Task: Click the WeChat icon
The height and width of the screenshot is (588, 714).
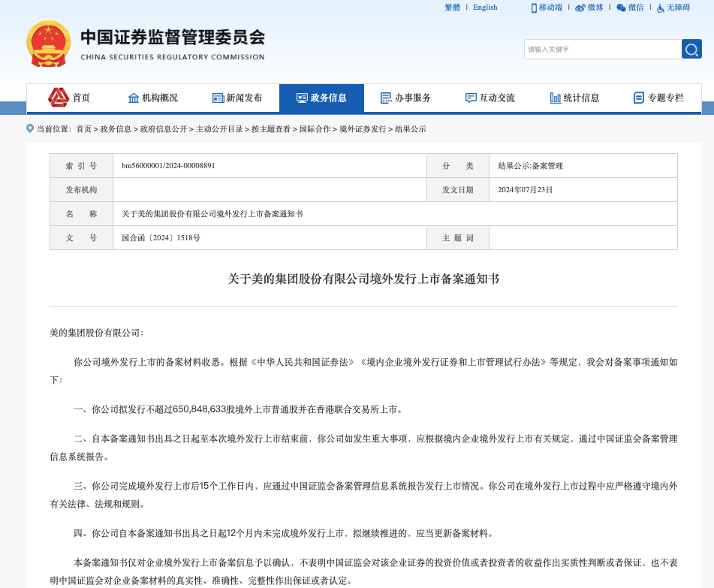Action: pos(621,8)
